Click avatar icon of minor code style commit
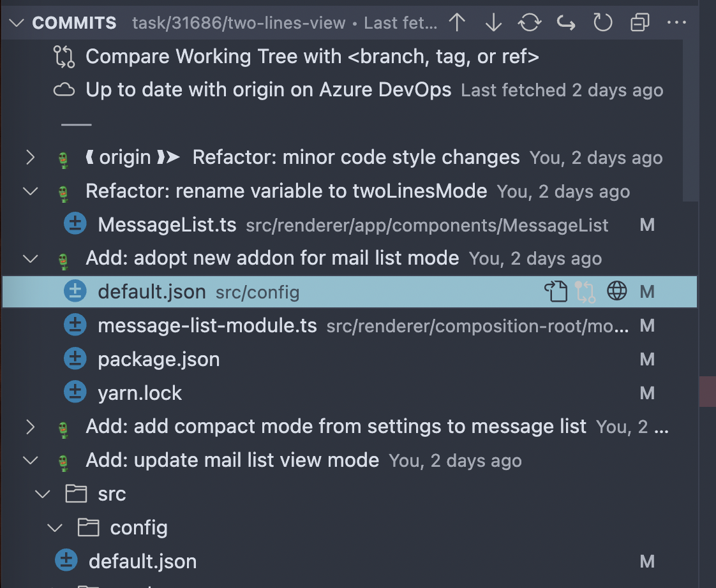The image size is (716, 588). point(63,160)
